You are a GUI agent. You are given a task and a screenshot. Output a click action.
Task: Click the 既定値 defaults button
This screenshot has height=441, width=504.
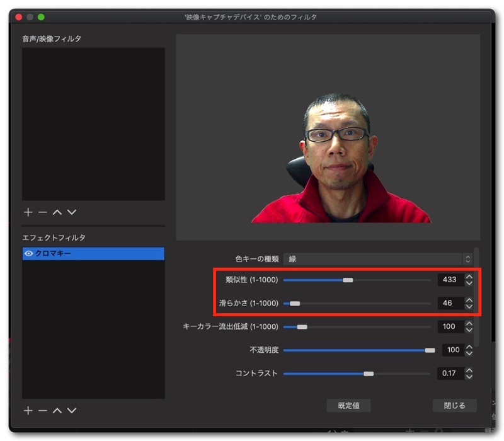[x=348, y=405]
